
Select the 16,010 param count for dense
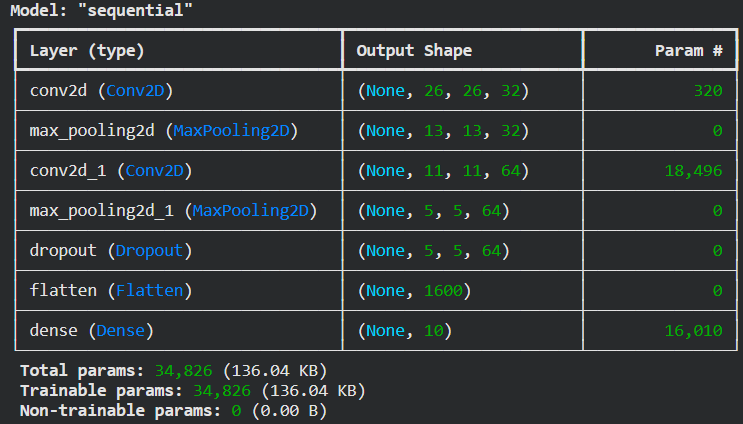[x=693, y=331]
